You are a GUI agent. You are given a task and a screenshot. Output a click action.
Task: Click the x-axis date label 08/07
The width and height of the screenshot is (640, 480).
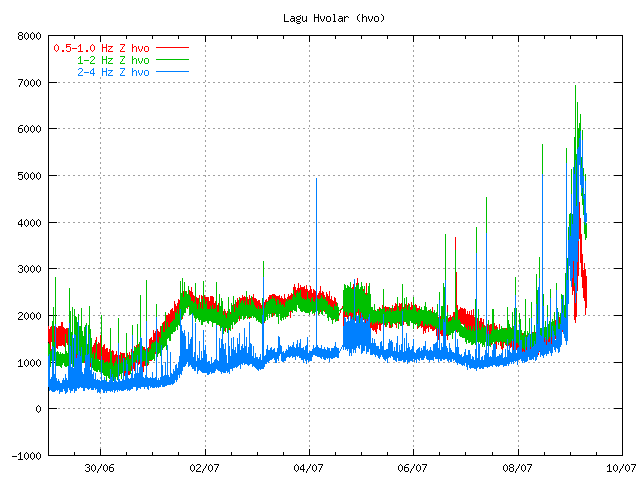pyautogui.click(x=518, y=468)
